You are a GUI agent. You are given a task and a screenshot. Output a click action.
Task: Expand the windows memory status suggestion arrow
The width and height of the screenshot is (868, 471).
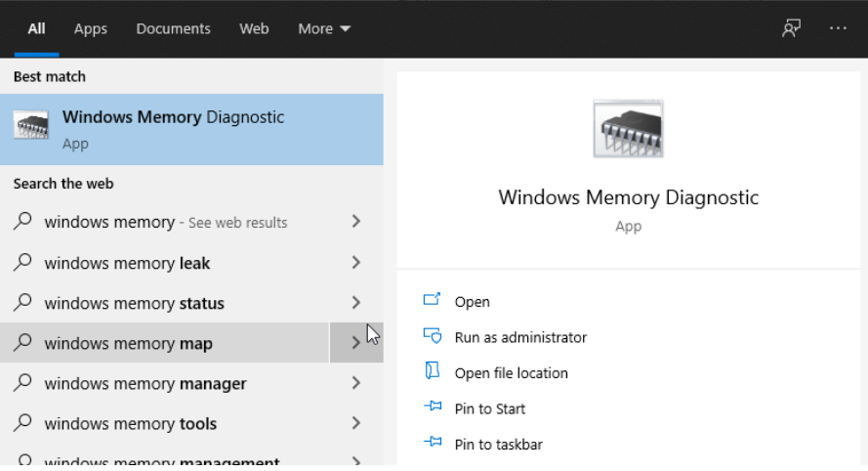355,303
